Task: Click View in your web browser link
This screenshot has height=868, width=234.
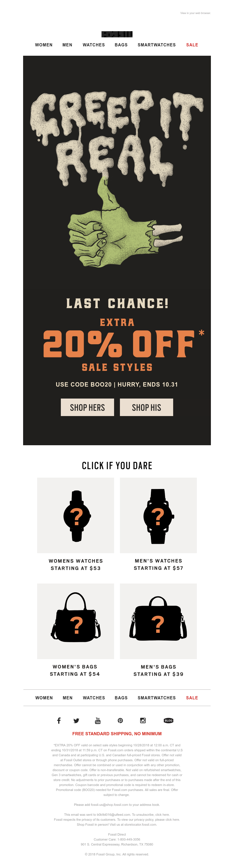Action: pyautogui.click(x=195, y=13)
